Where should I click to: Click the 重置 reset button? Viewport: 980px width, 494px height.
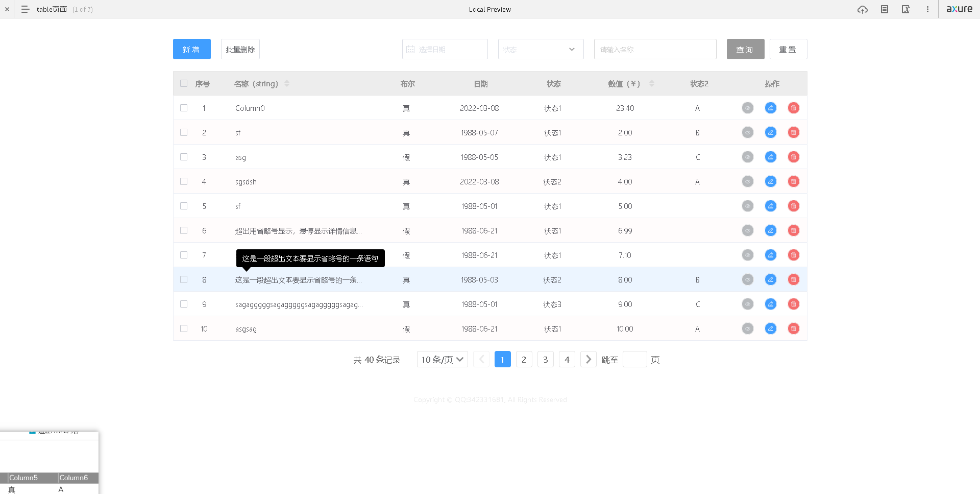tap(789, 49)
